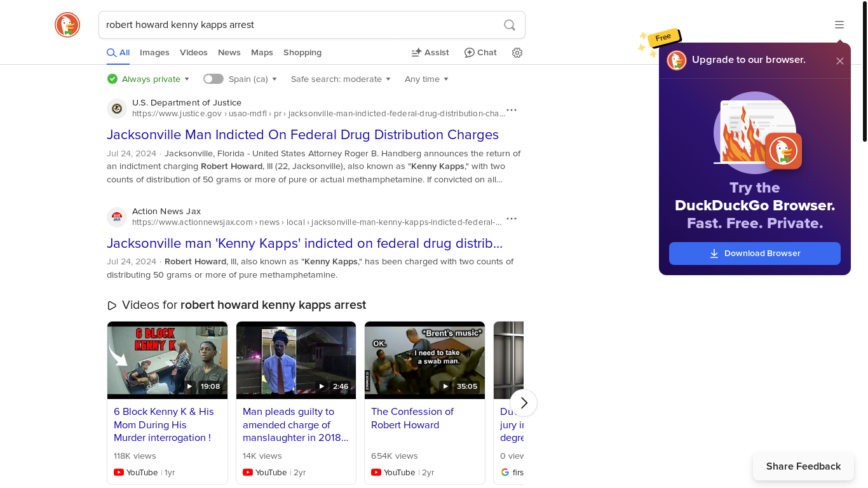
Task: Open the three-dot menu for justice.gov result
Action: click(x=512, y=110)
